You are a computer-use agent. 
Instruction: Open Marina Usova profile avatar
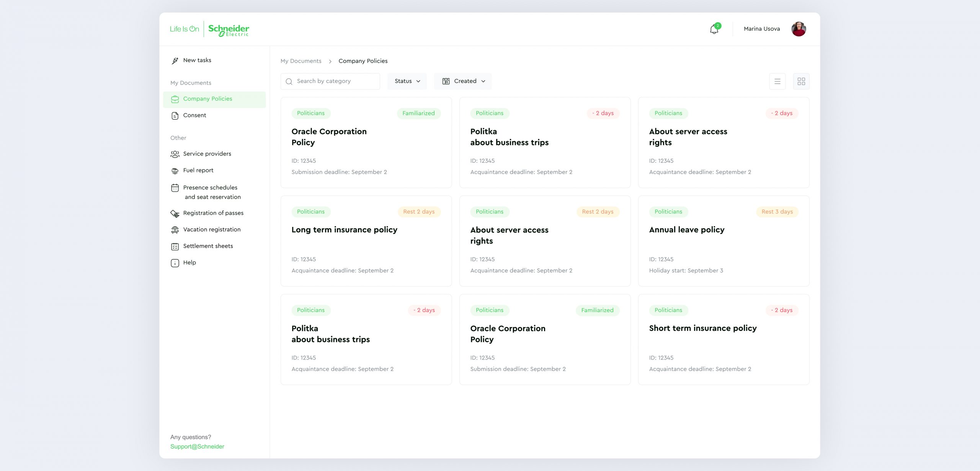799,29
